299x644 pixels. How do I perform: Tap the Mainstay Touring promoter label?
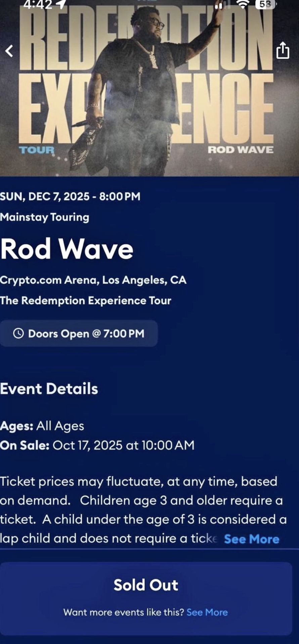pyautogui.click(x=44, y=217)
